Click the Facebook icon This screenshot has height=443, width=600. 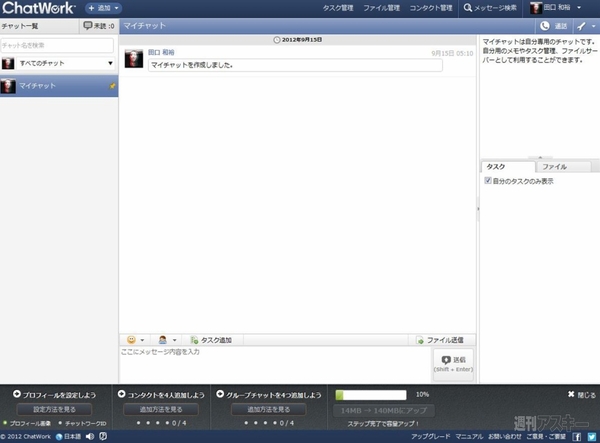(577, 437)
